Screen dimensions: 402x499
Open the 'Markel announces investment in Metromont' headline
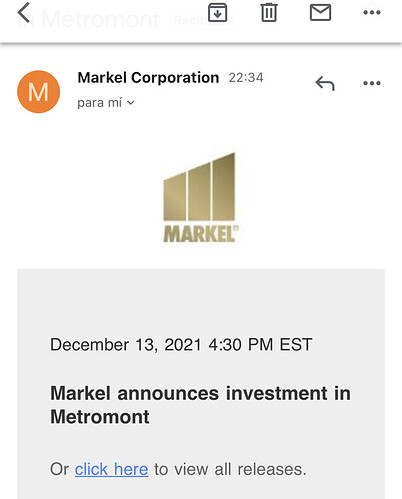click(200, 405)
